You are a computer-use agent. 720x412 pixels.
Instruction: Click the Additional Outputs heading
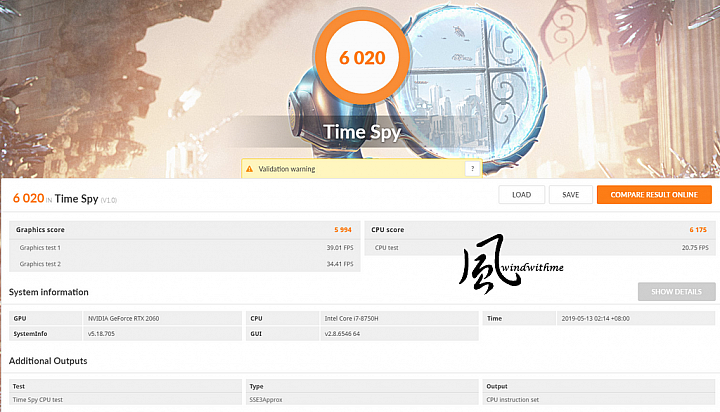point(48,361)
